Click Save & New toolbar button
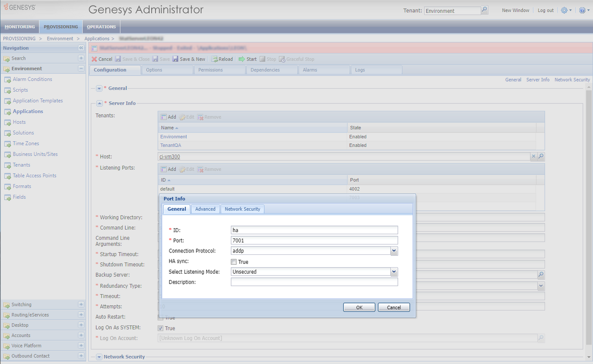The width and height of the screenshot is (593, 364). [x=189, y=59]
